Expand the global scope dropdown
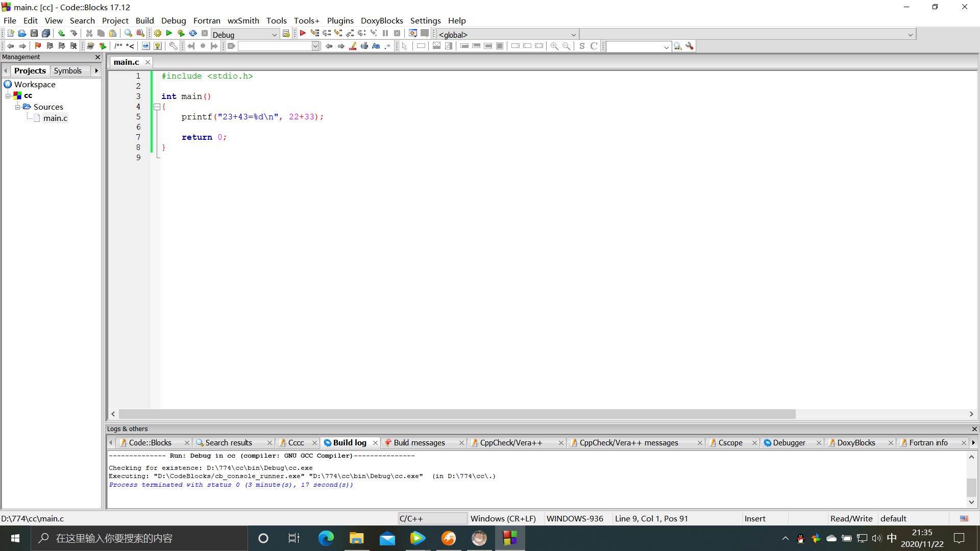 [x=574, y=34]
